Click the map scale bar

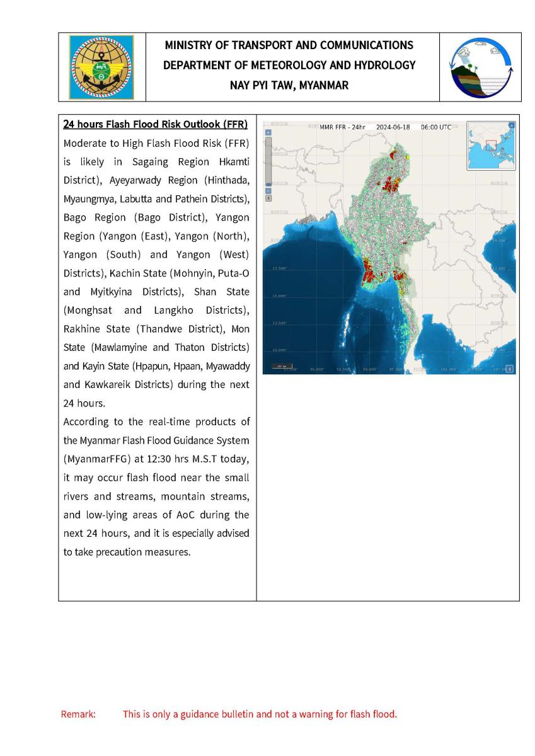(283, 366)
